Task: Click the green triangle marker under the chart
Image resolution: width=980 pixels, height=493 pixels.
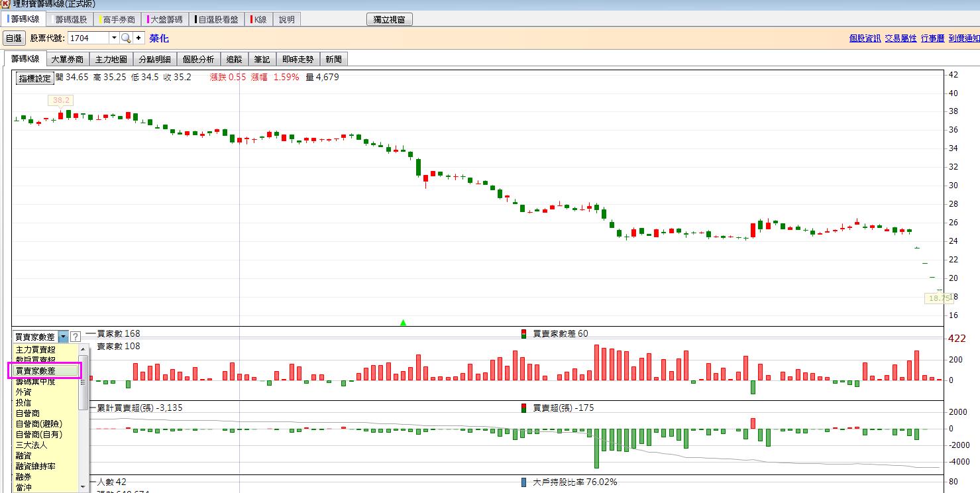Action: coord(403,323)
